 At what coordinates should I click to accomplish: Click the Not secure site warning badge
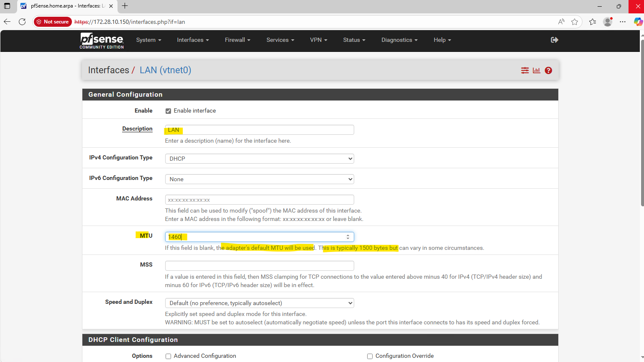(x=53, y=22)
